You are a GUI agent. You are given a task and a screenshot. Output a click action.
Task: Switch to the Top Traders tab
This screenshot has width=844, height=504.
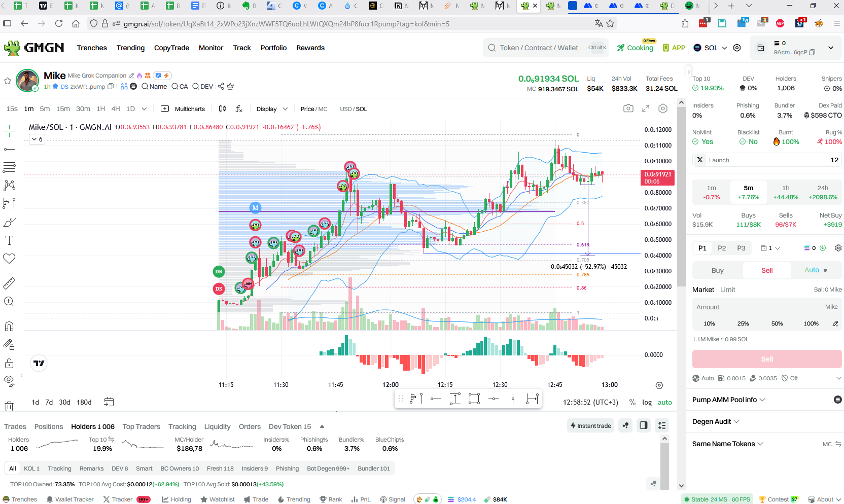142,426
